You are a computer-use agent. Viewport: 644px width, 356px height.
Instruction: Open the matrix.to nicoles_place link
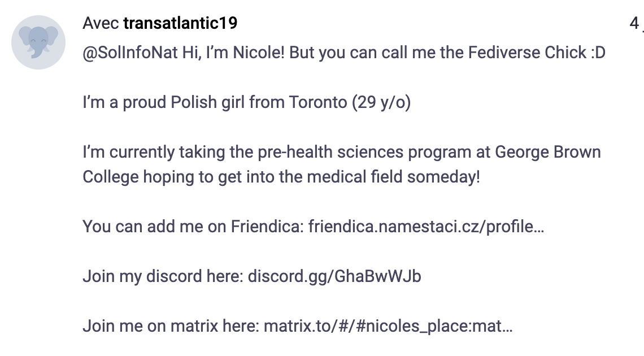pyautogui.click(x=388, y=326)
